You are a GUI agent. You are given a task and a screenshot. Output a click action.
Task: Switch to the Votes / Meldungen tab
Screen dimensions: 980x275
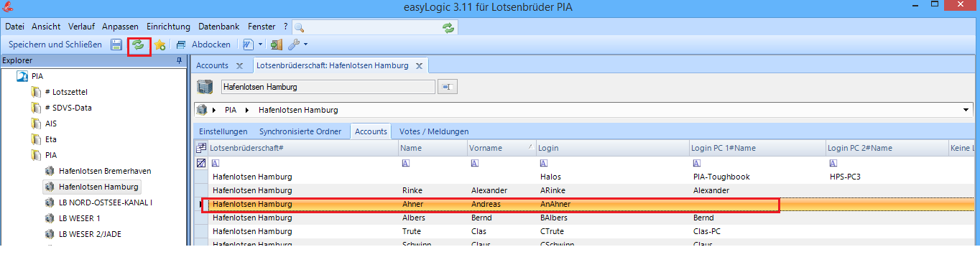(x=434, y=131)
